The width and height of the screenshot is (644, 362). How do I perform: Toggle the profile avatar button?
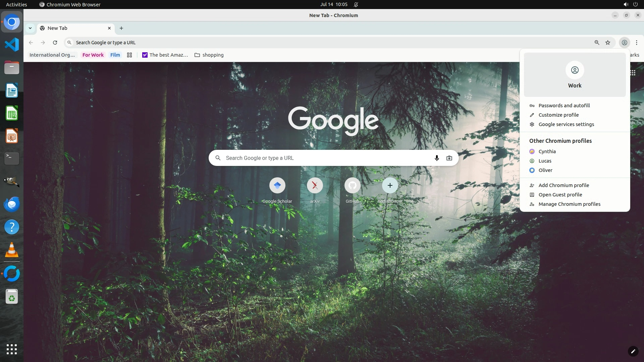pyautogui.click(x=624, y=43)
